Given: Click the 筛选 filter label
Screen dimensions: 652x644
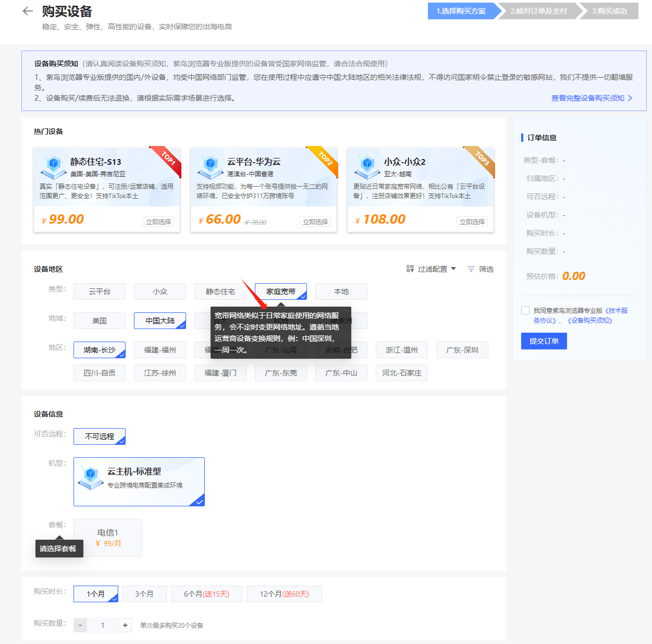Looking at the screenshot, I should 486,269.
